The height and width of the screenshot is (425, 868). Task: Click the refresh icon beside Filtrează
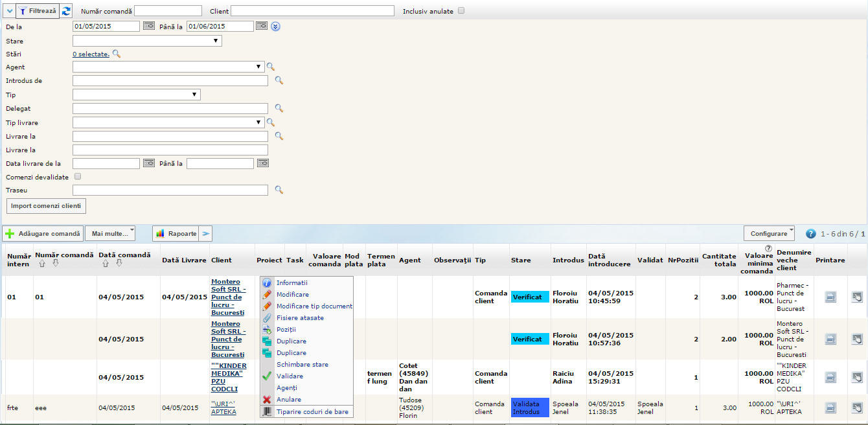pos(66,11)
